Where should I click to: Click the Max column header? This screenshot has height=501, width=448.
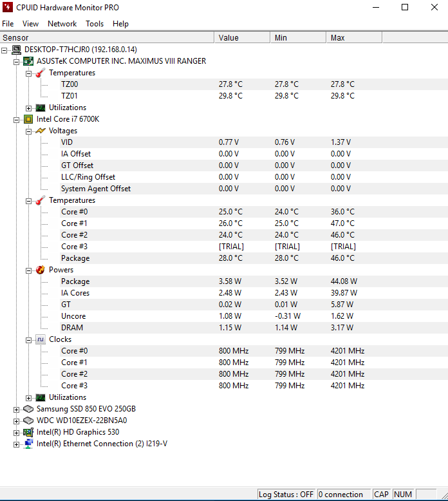[x=354, y=38]
